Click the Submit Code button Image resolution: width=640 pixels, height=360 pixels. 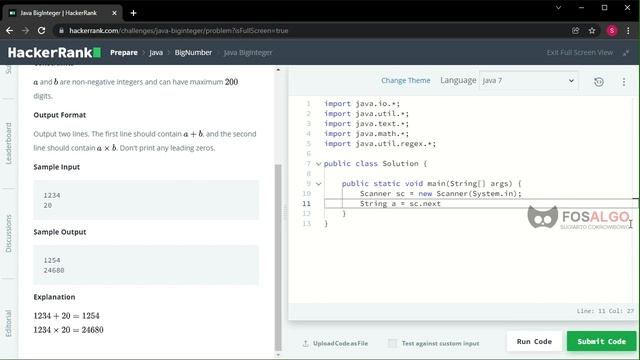click(x=601, y=341)
